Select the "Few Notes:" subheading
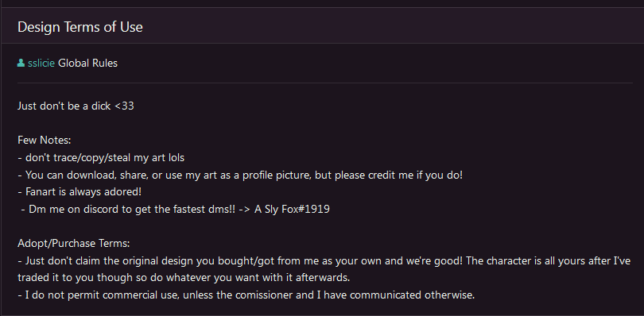The height and width of the screenshot is (316, 644). pos(45,141)
